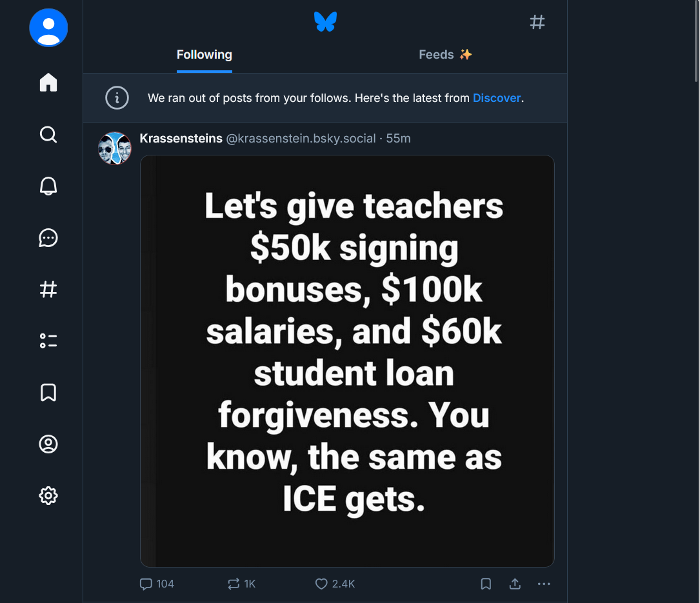This screenshot has height=603, width=700.
Task: Open Feeds from the sidebar hashtag icon
Action: coord(48,289)
